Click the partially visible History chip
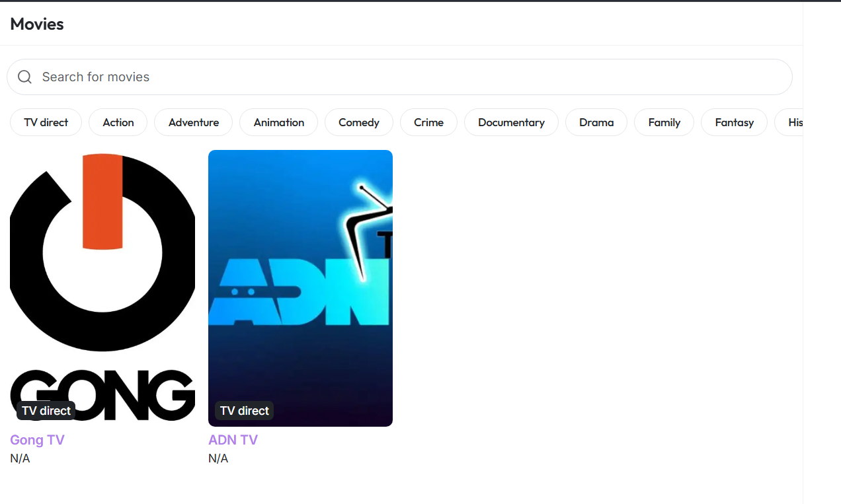Screen dimensions: 841x504 792,122
